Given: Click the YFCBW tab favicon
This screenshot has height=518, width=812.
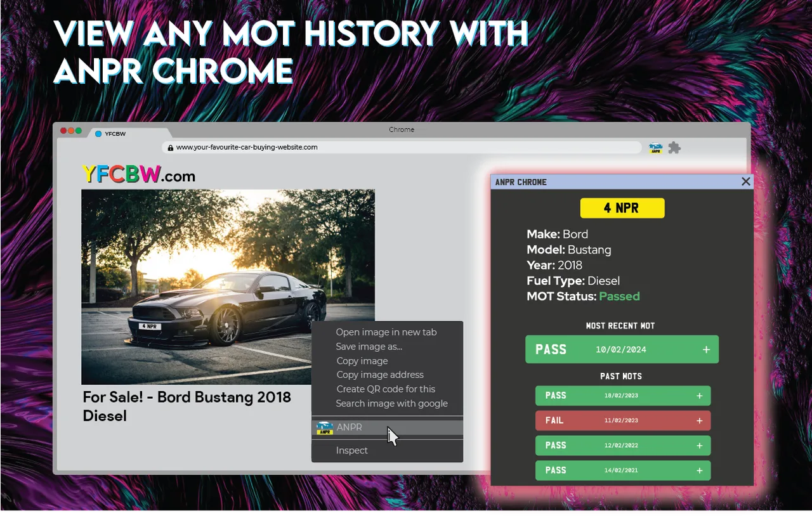Looking at the screenshot, I should 98,134.
